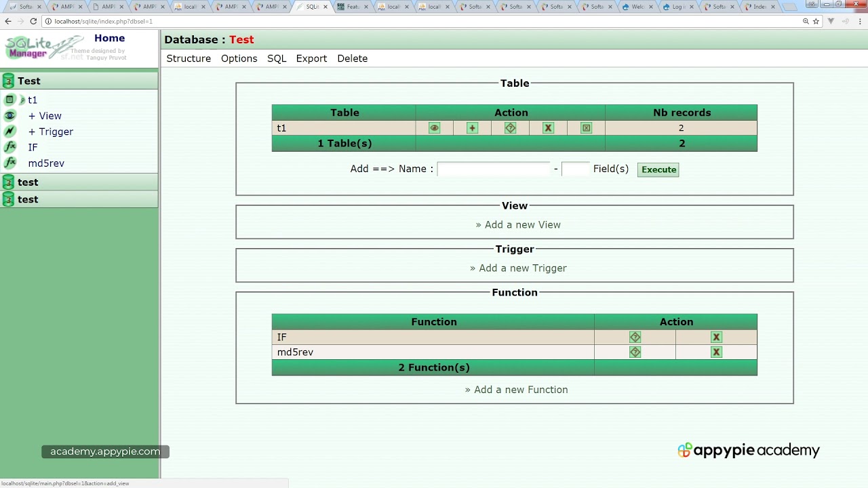868x488 pixels.
Task: Click the lightning icon next to + Trigger
Action: [9, 131]
